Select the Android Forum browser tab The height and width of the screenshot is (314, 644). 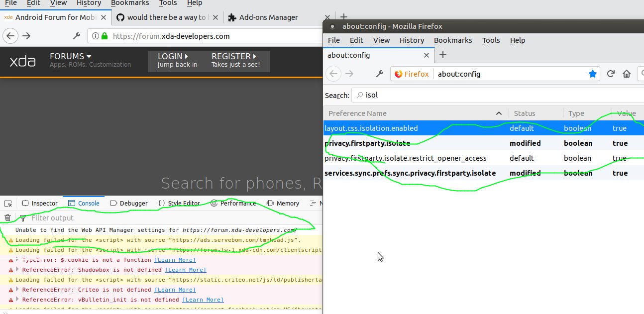pyautogui.click(x=56, y=17)
